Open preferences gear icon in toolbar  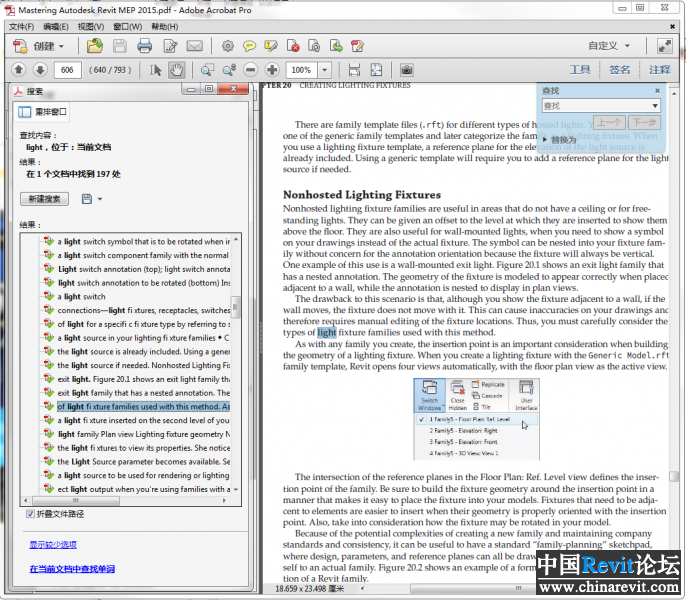point(228,46)
